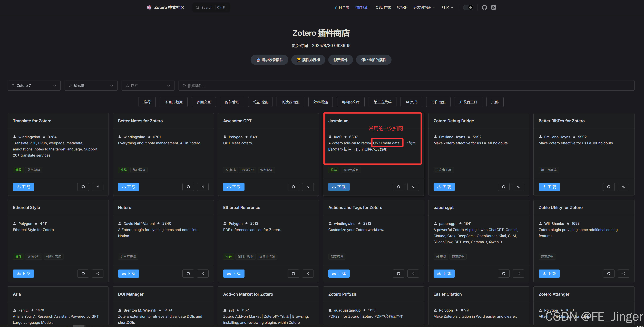Share the Ethereal Reference plugin
The height and width of the screenshot is (327, 644).
(308, 274)
